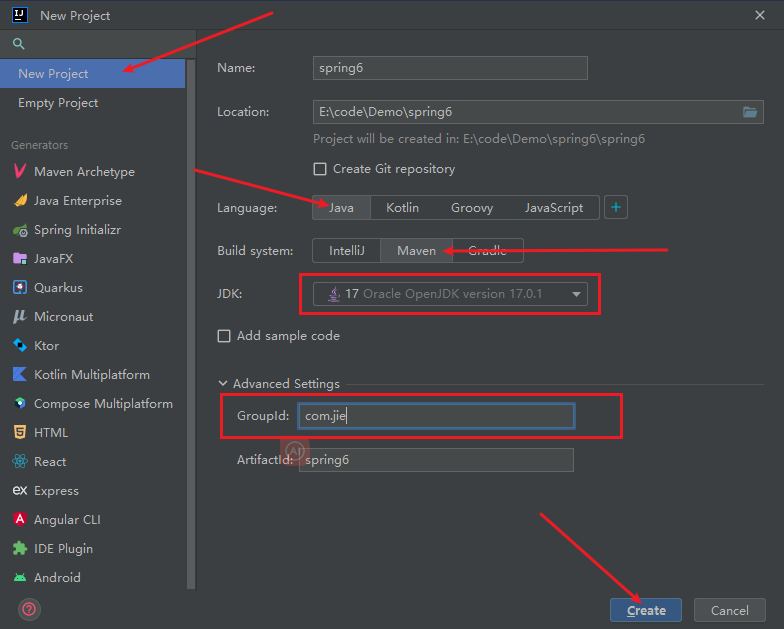Select Empty Project in left panel
Viewport: 784px width, 629px height.
92,102
